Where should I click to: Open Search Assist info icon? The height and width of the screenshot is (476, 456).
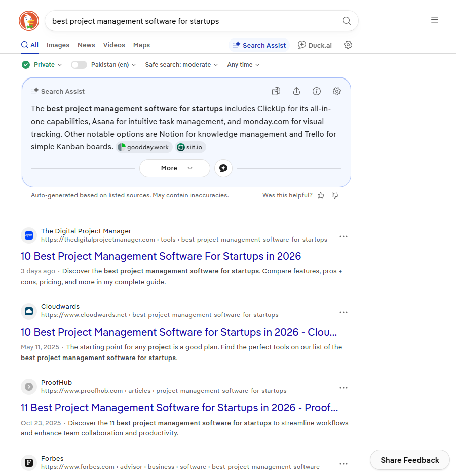point(317,91)
